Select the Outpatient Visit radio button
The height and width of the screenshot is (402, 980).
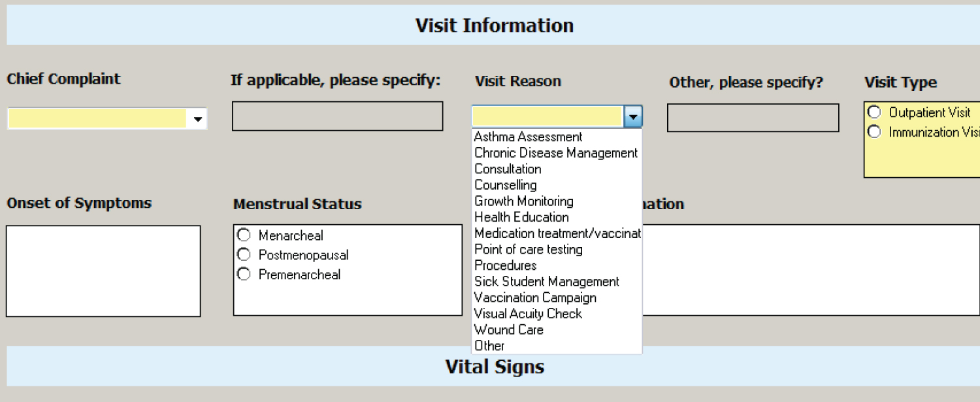coord(874,112)
